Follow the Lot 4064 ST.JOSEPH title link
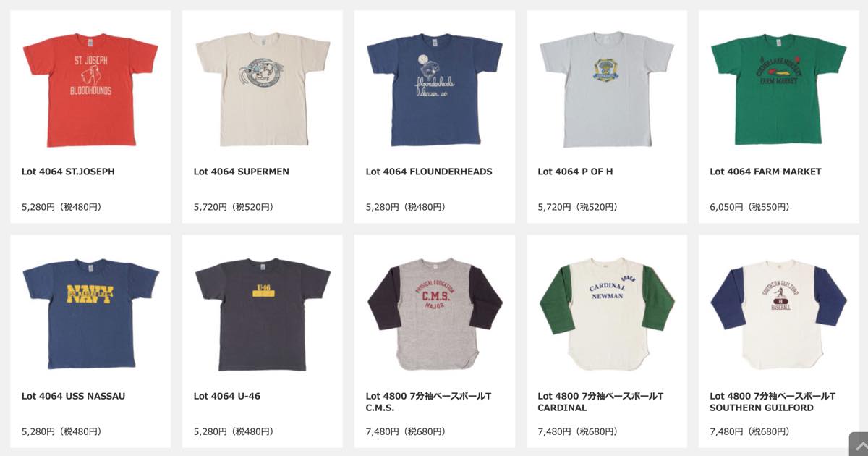 coord(68,172)
